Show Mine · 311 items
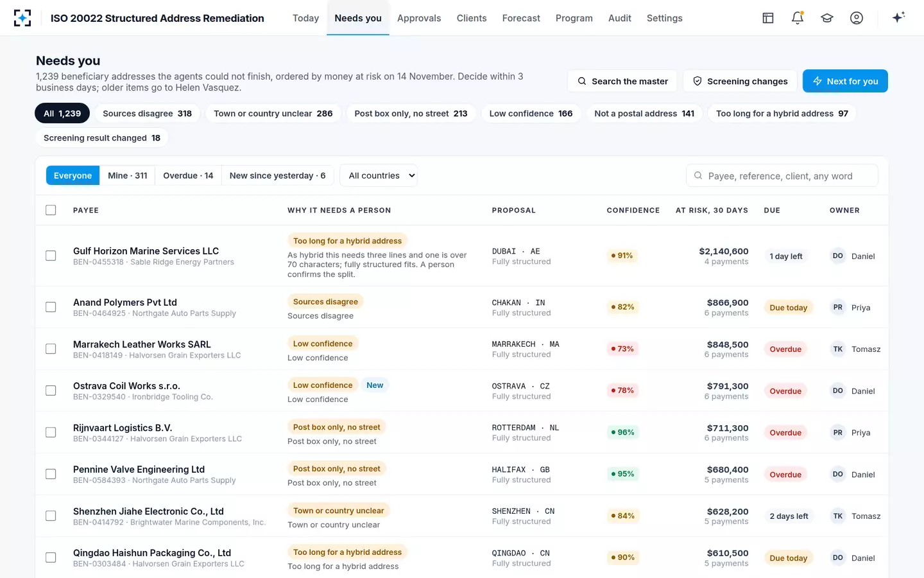924x578 pixels. (128, 175)
